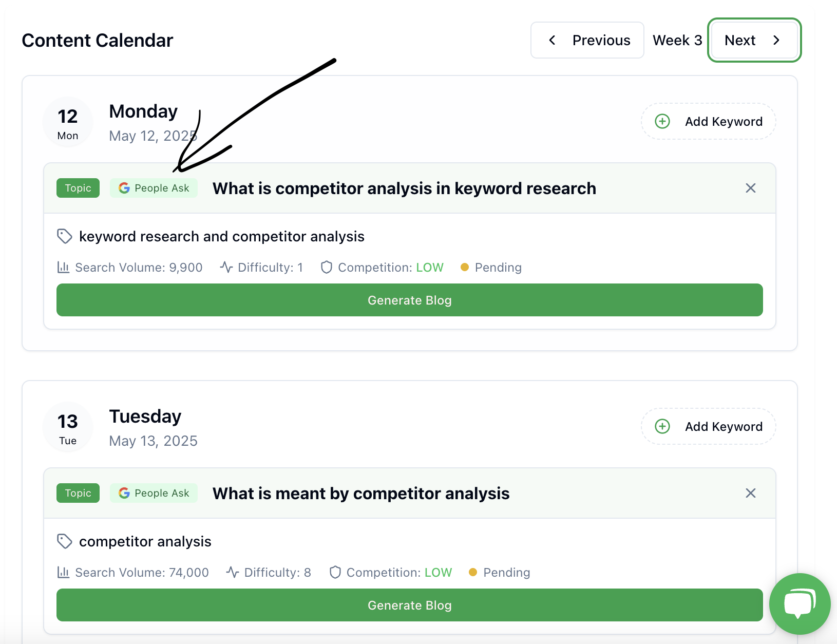Click the Google icon on Monday's People Ask tag

pyautogui.click(x=124, y=188)
